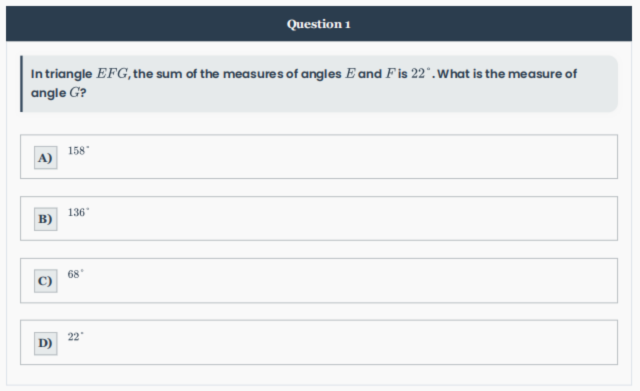Viewport: 640px width, 391px height.
Task: Select the B) answer choice badge
Action: (46, 219)
